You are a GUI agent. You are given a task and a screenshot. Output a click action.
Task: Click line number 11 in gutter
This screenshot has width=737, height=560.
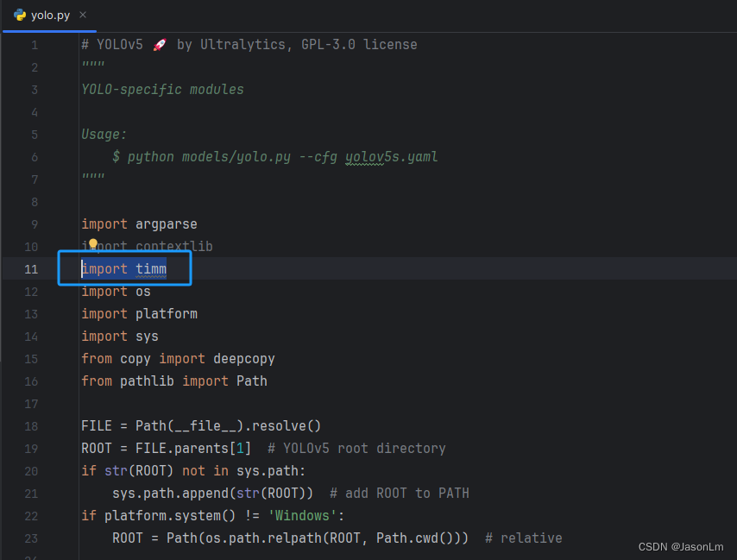[x=31, y=269]
